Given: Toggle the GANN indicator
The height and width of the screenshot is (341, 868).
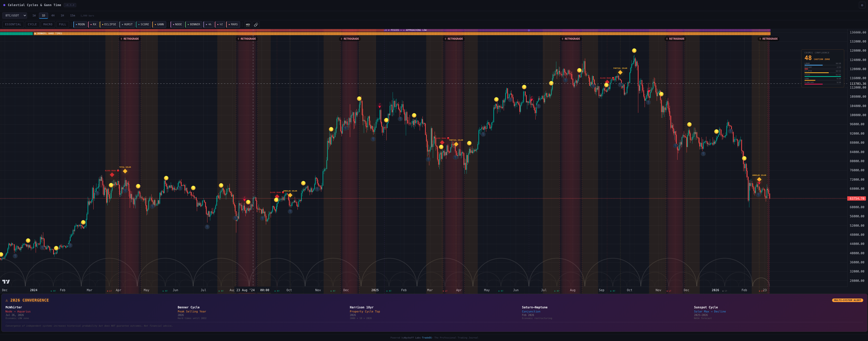Looking at the screenshot, I should click(159, 24).
